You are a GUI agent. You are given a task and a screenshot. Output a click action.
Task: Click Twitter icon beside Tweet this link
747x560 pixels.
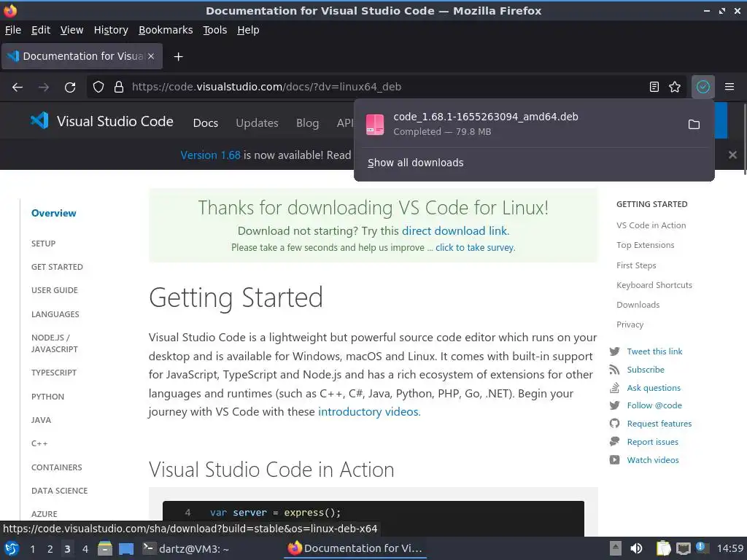point(614,351)
